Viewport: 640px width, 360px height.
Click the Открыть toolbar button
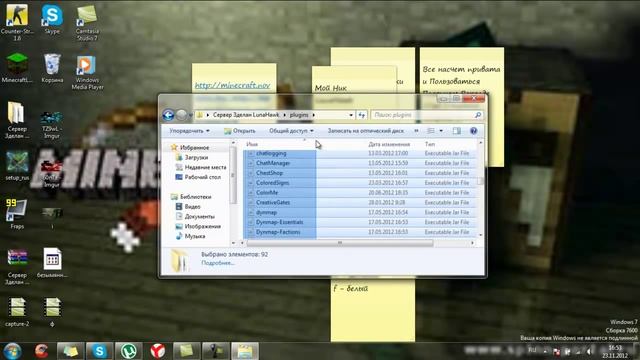tap(240, 131)
